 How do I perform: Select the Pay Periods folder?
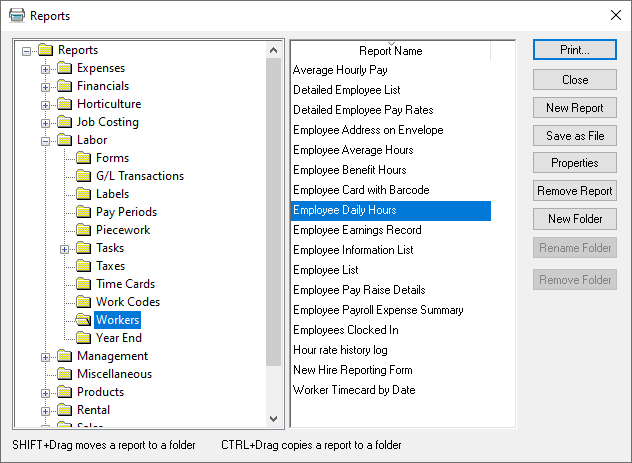[x=126, y=212]
